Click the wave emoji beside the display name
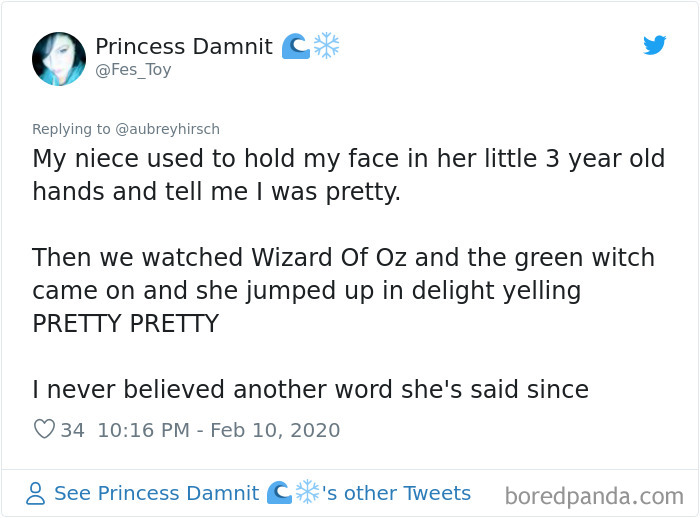Image resolution: width=700 pixels, height=518 pixels. coord(295,46)
